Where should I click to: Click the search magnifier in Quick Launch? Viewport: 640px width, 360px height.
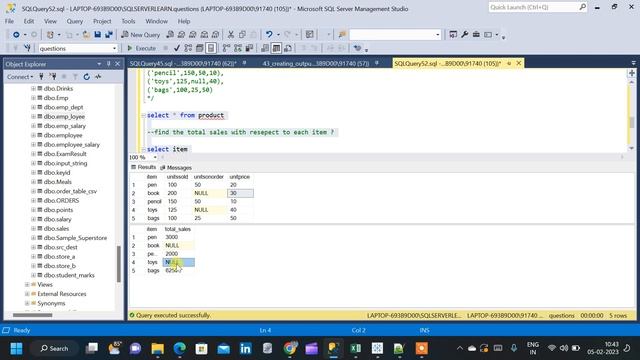pyautogui.click(x=582, y=7)
